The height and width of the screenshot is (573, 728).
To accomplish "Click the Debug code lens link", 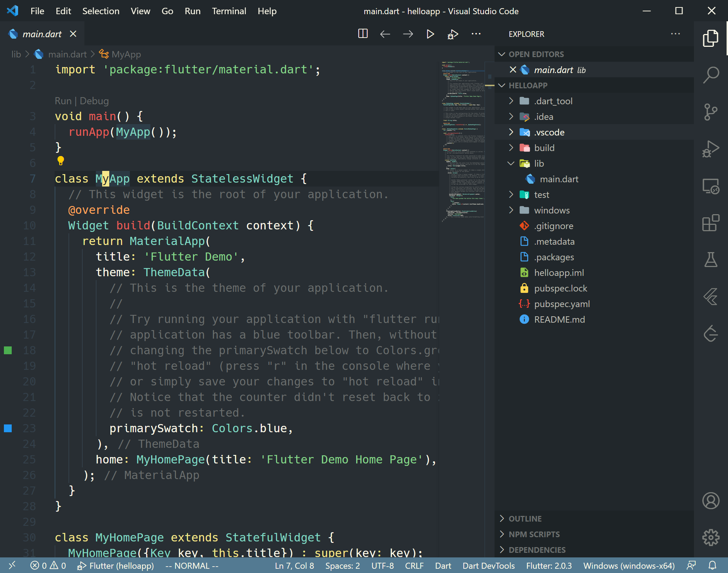I will (94, 101).
